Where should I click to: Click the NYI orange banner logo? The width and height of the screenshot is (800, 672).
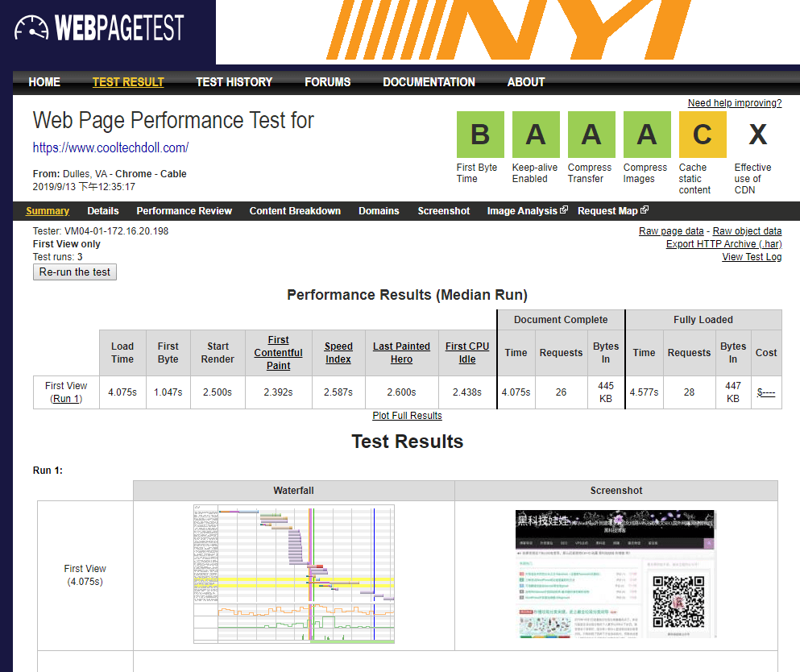[x=509, y=30]
